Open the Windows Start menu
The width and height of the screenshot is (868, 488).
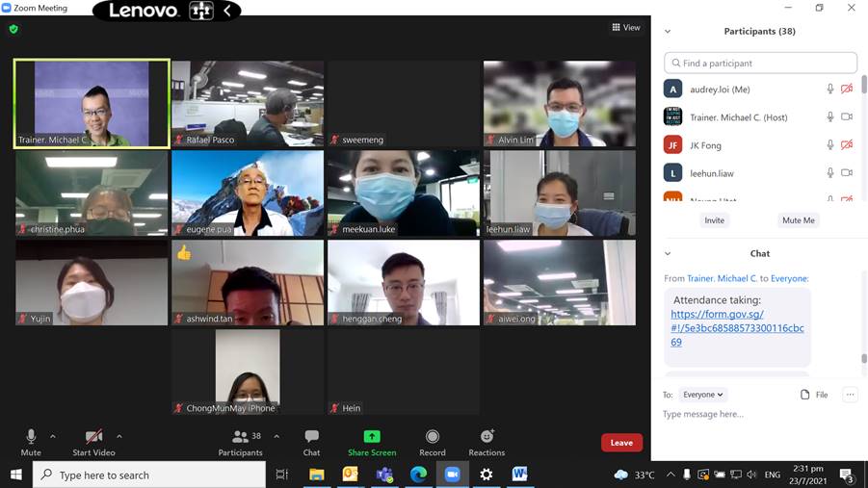click(16, 475)
